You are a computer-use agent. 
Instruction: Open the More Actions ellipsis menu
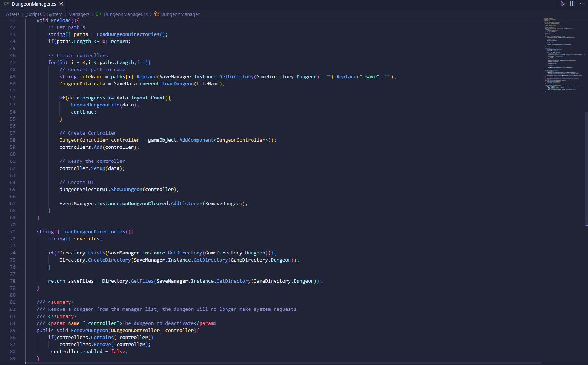582,4
